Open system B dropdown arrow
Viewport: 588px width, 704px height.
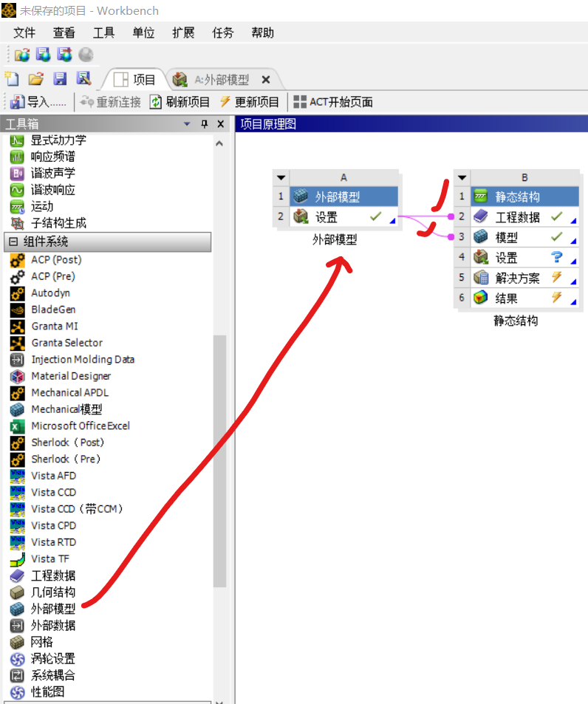tap(462, 177)
